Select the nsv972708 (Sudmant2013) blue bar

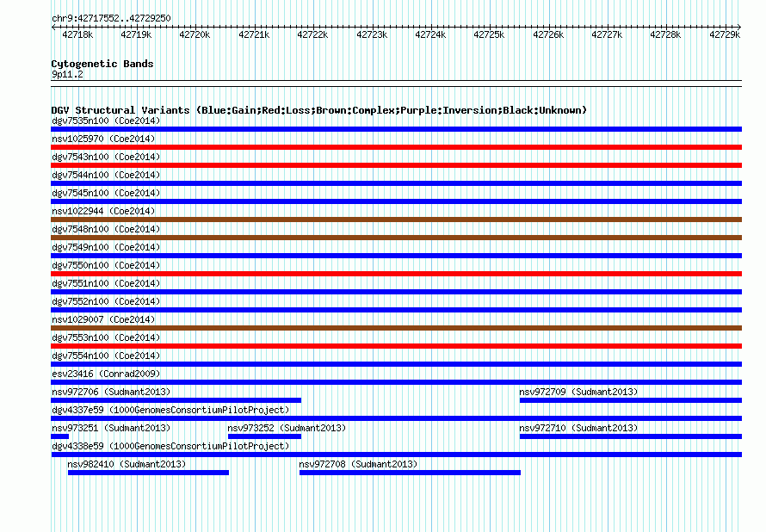(x=410, y=473)
